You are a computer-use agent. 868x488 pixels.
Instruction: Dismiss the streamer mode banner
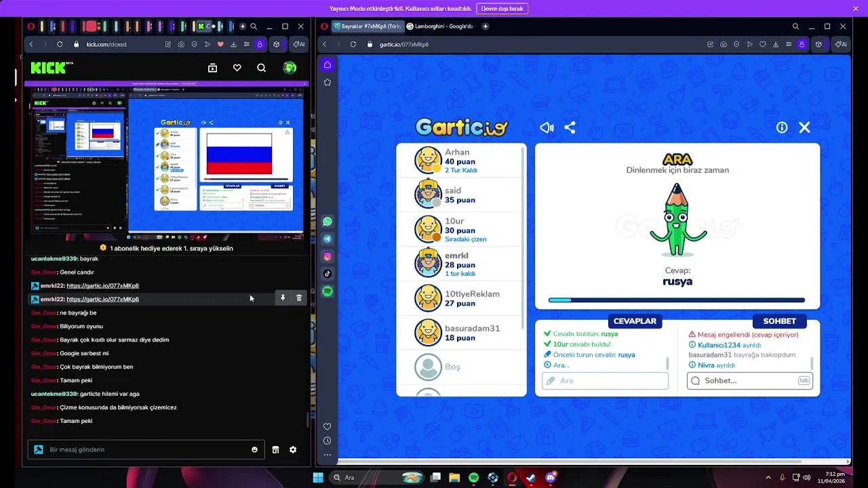click(855, 9)
